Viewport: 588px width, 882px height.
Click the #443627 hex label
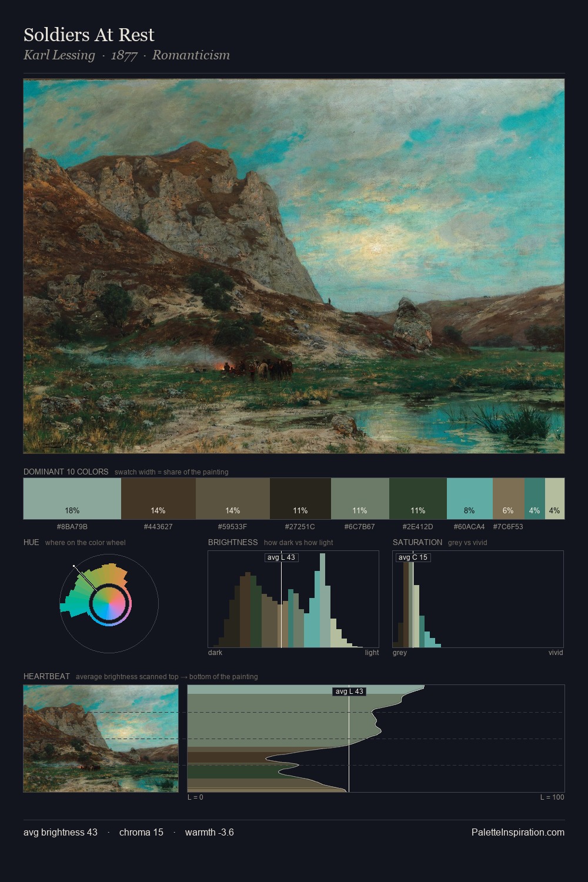[x=158, y=527]
